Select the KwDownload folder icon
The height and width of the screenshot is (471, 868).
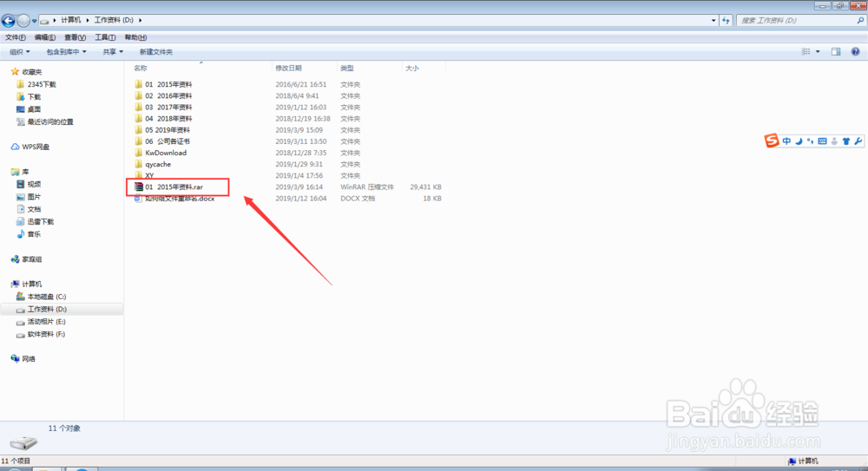click(x=138, y=153)
